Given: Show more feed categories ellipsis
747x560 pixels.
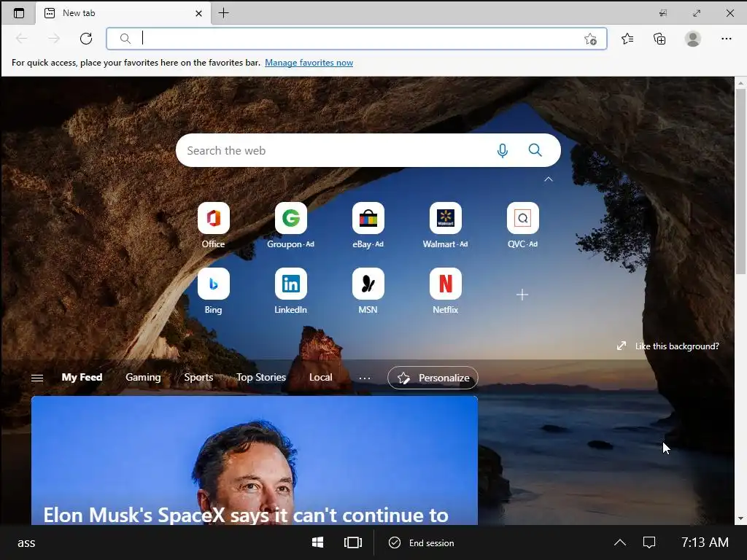Looking at the screenshot, I should click(365, 378).
